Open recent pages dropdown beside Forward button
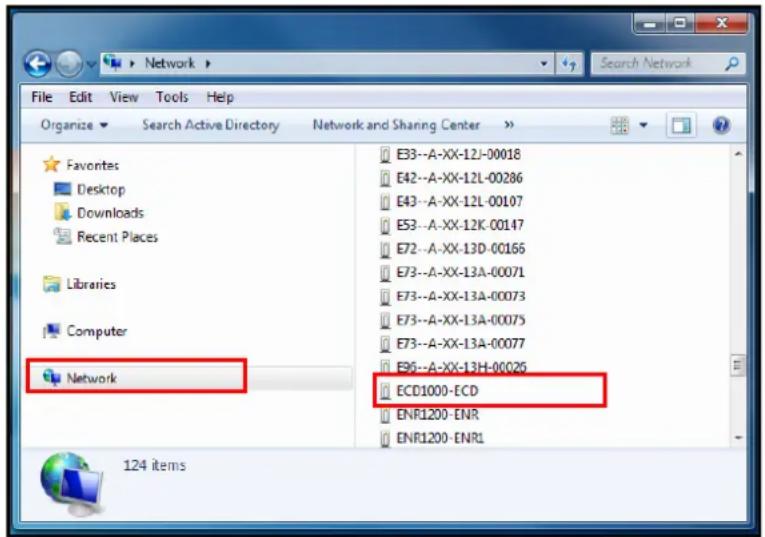The width and height of the screenshot is (765, 537). 91,64
